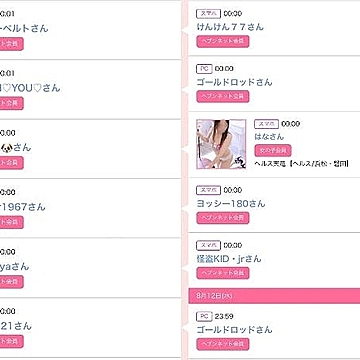The height and width of the screenshot is (360, 360).
Task: Click the pink member badge under 怪盗KID・jrさん
Action: pos(223,273)
